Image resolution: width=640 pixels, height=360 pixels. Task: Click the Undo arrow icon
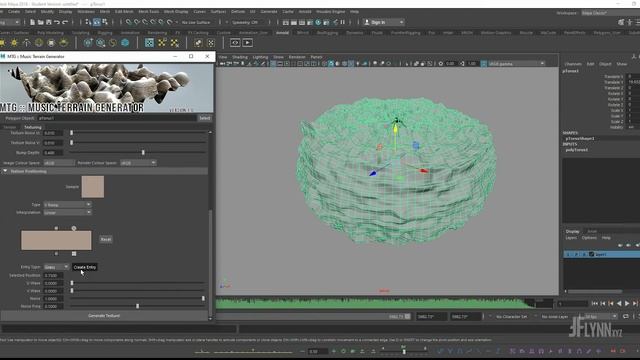[57, 22]
